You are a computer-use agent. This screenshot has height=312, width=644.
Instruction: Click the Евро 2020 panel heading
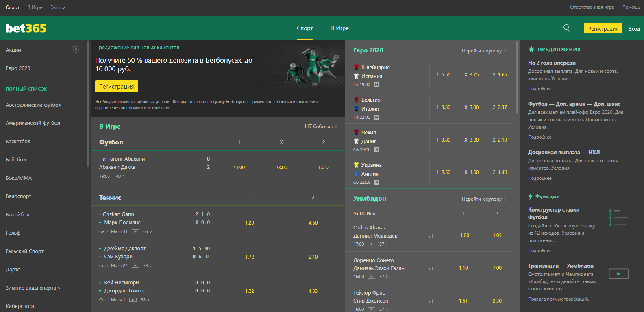(368, 50)
